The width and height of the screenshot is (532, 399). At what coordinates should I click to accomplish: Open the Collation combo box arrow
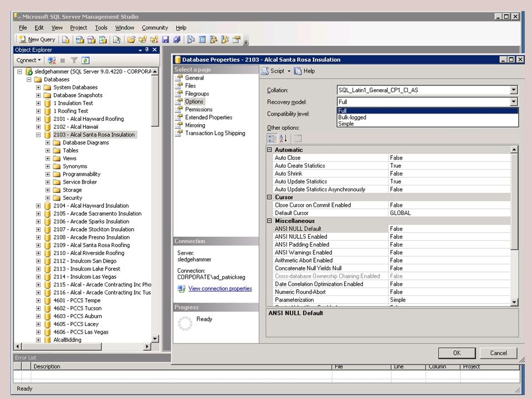click(x=514, y=90)
